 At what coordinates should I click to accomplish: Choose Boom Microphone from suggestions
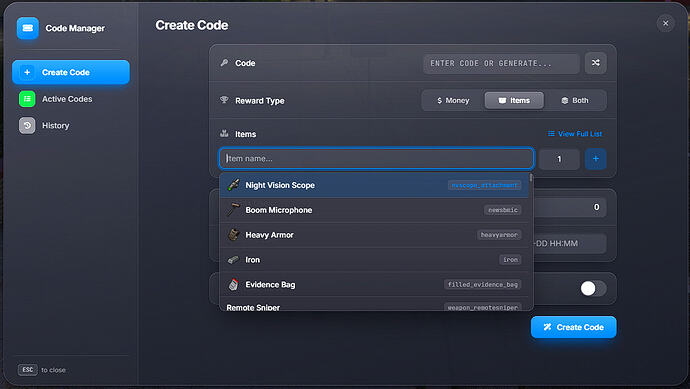[x=374, y=210]
